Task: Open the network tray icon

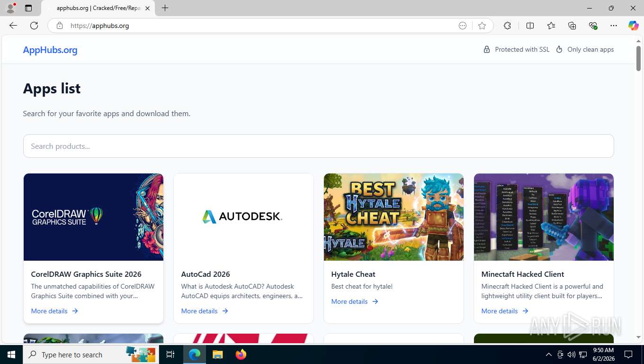Action: pyautogui.click(x=583, y=355)
